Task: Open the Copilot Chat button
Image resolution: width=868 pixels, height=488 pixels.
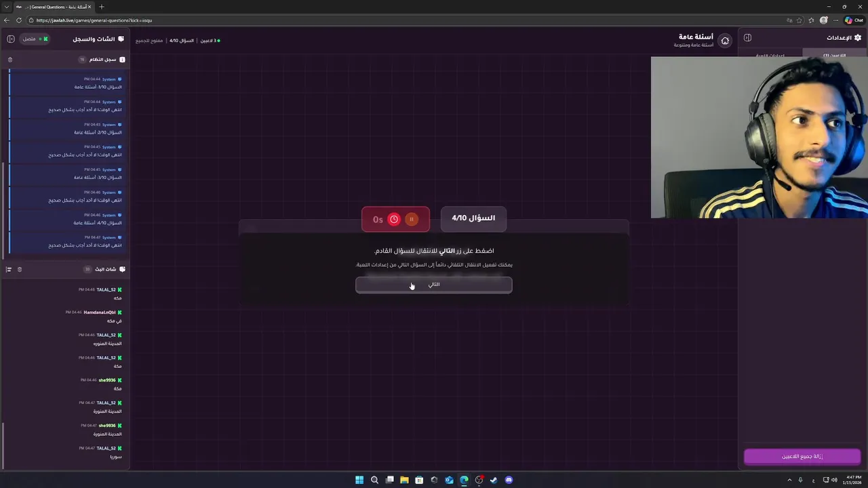Action: coord(854,20)
